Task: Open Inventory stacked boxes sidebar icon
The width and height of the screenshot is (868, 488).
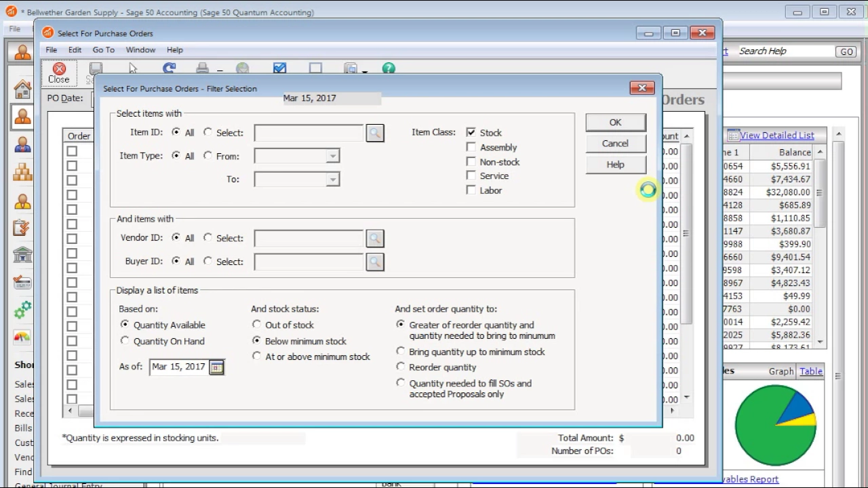Action: 22,172
